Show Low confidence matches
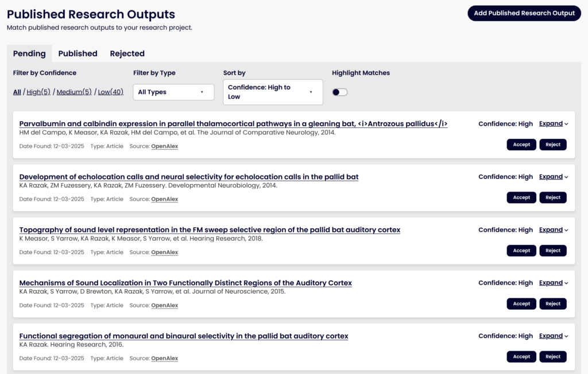Image resolution: width=588 pixels, height=374 pixels. click(x=110, y=91)
